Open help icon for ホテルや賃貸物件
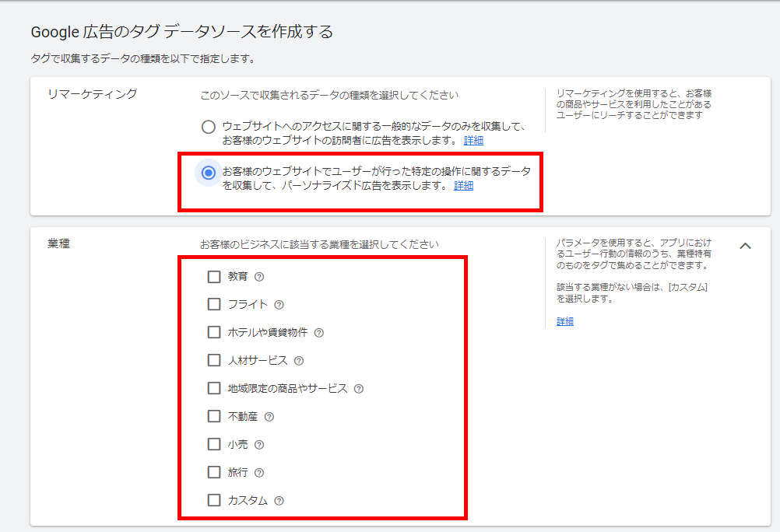Screen dimensions: 780x532 318,333
